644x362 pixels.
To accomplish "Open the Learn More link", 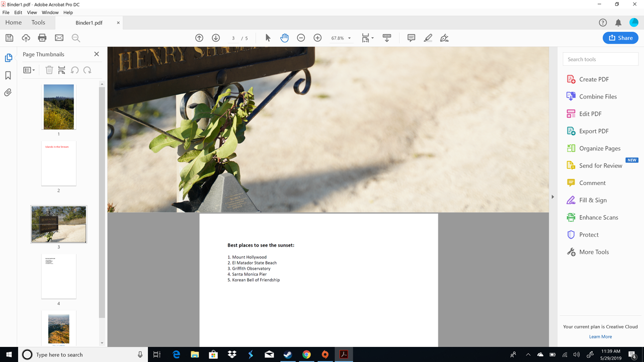I will tap(600, 337).
